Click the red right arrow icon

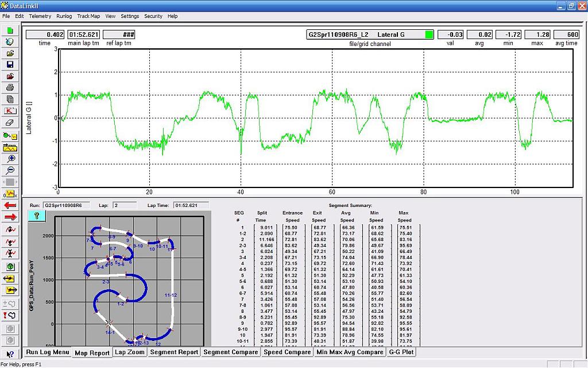tap(10, 217)
